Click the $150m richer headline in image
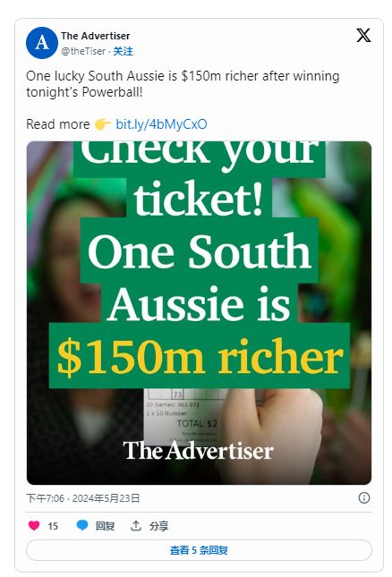This screenshot has width=392, height=577. [x=200, y=356]
